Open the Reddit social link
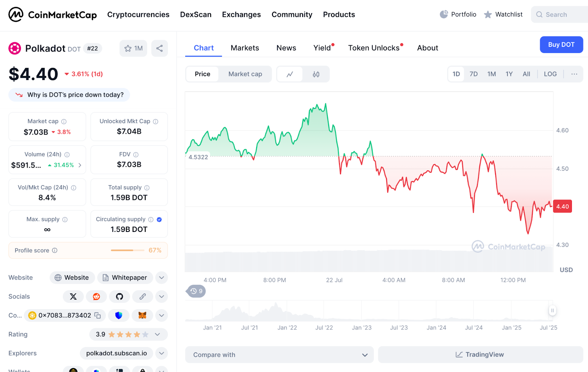588x372 pixels. (x=96, y=297)
